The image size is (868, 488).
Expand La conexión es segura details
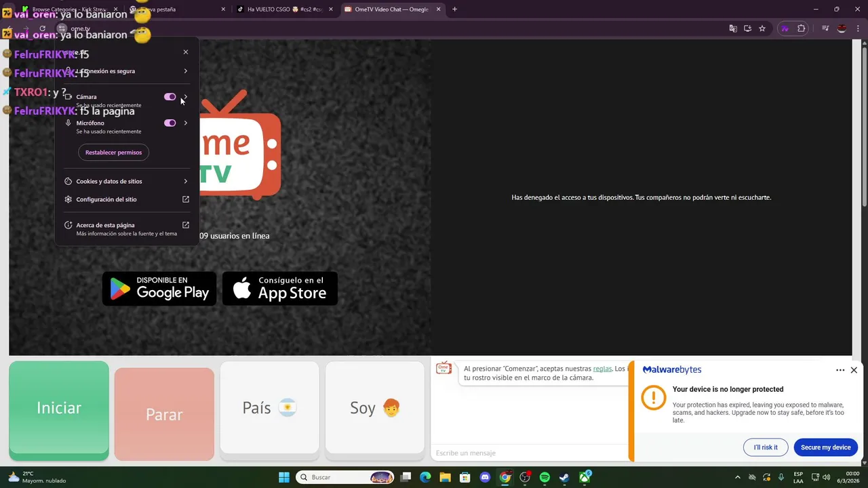click(186, 71)
